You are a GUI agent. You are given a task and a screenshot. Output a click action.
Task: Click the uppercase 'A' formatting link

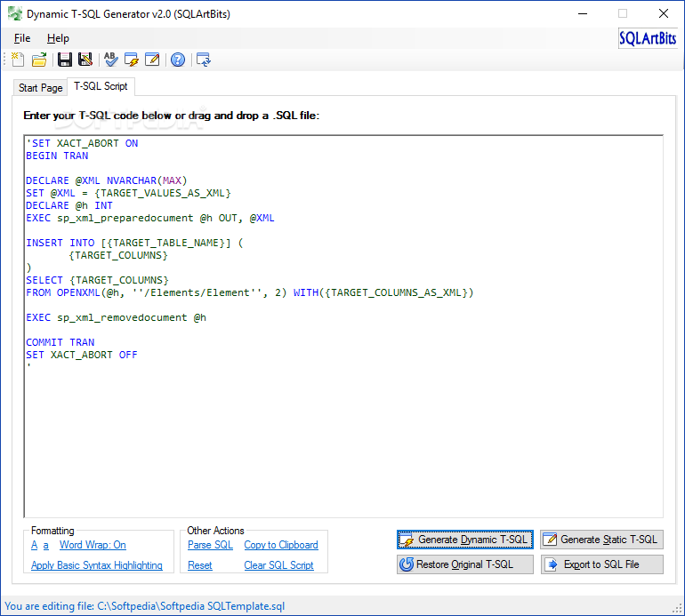[35, 545]
